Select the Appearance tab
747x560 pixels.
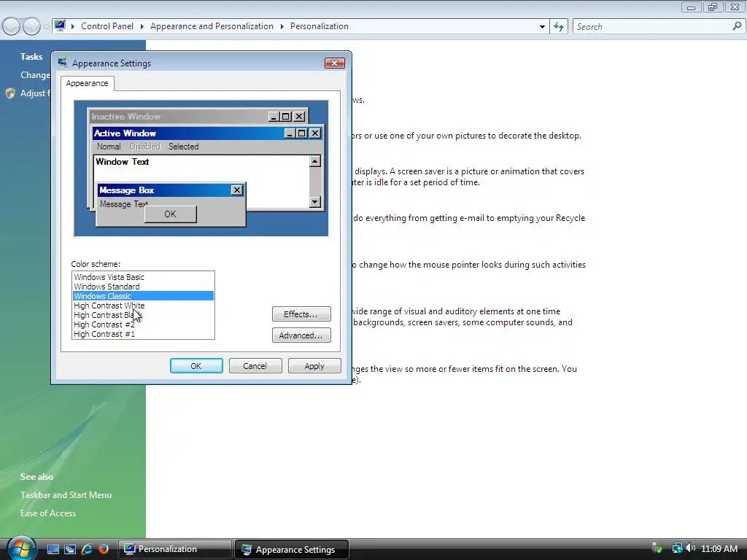88,83
